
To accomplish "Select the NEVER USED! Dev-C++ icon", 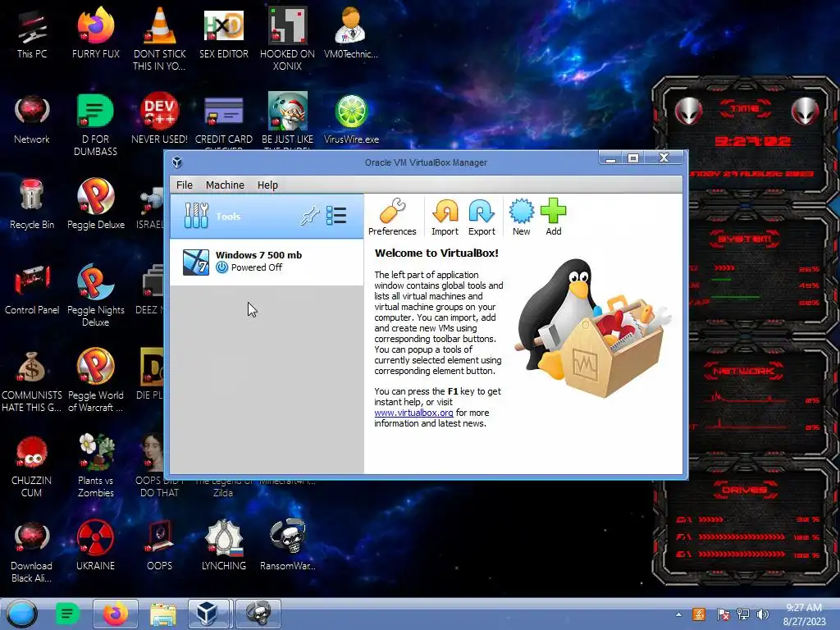I will (159, 119).
